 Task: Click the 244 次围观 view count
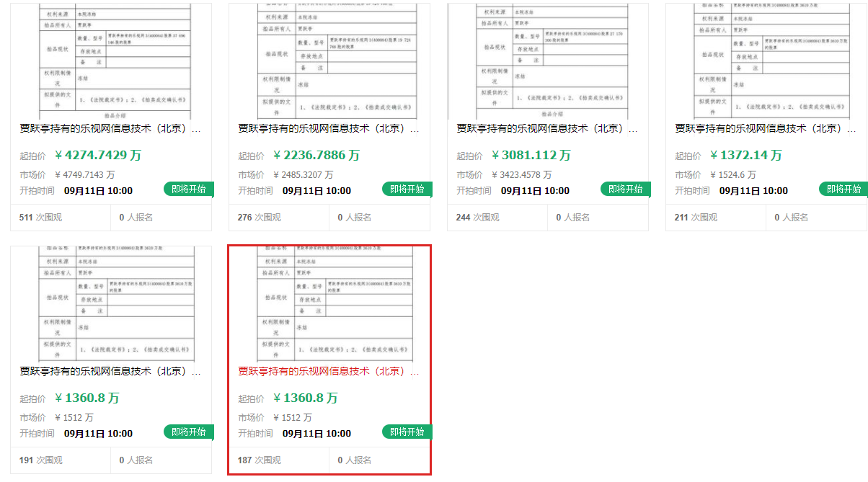point(478,218)
